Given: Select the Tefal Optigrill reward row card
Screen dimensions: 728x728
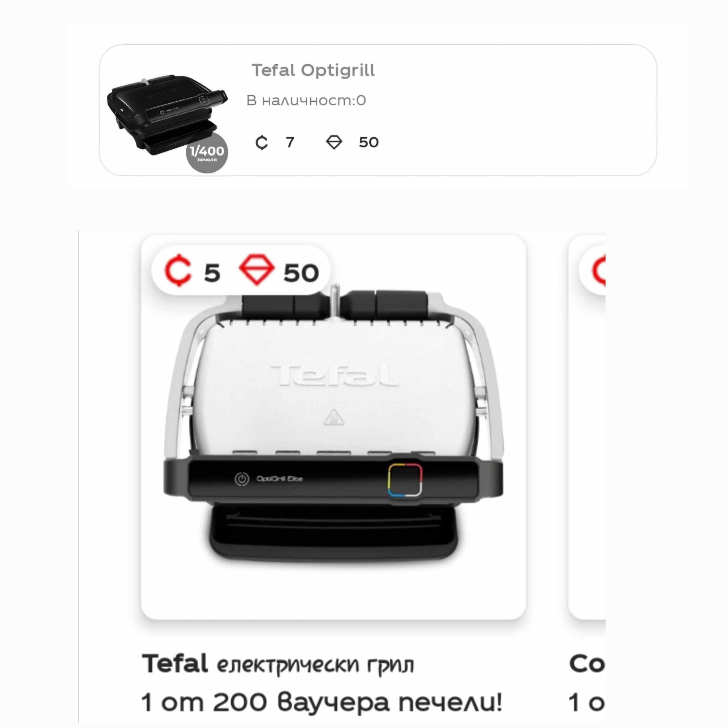Looking at the screenshot, I should 378,110.
